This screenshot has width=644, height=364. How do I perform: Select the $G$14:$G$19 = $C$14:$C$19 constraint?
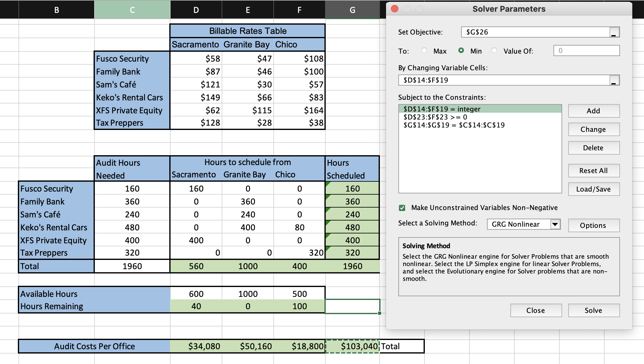480,125
